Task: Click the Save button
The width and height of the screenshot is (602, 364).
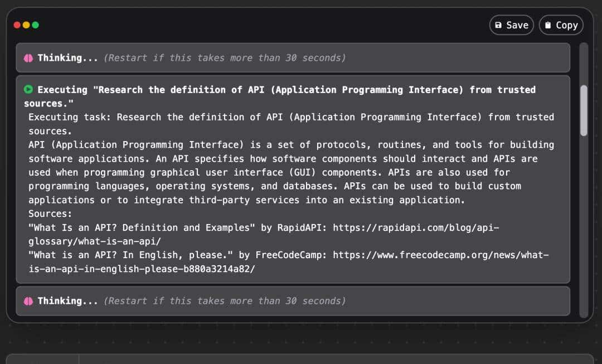Action: (x=511, y=25)
